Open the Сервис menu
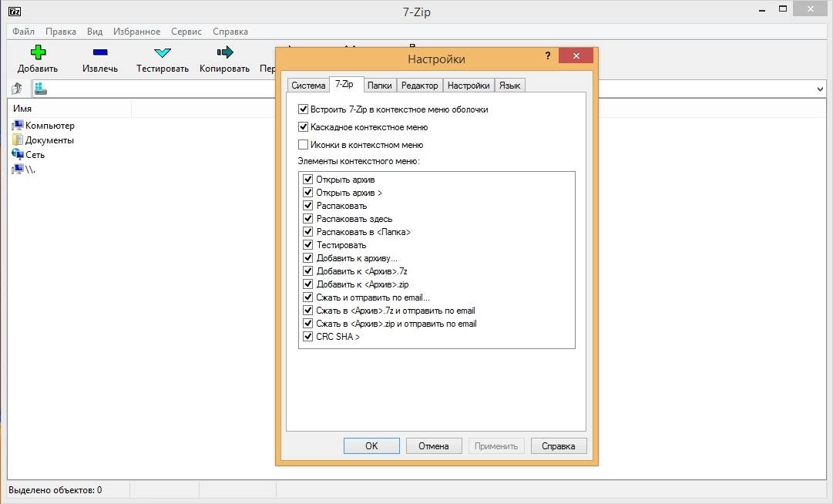Screen dimensions: 833x504 (x=186, y=32)
